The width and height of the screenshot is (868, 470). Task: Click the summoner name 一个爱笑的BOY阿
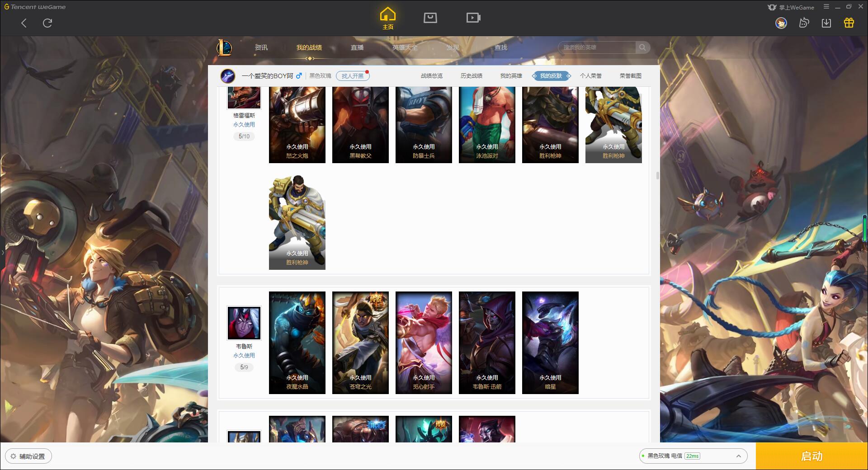pyautogui.click(x=267, y=76)
